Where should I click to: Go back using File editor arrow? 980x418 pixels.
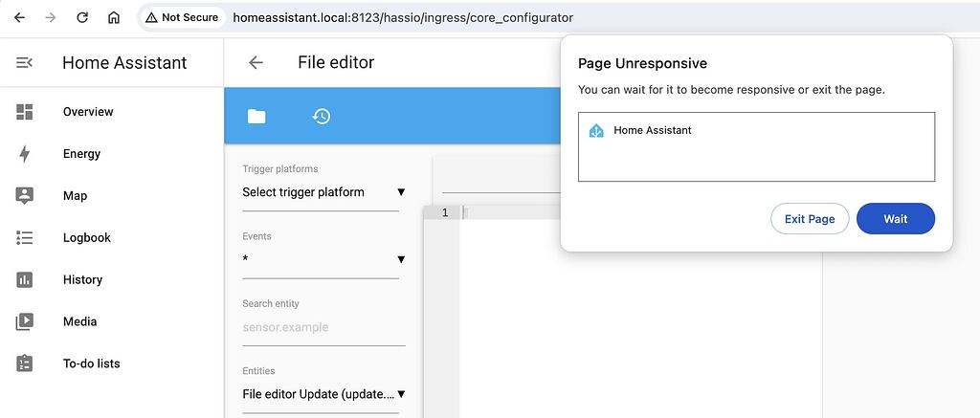pyautogui.click(x=256, y=63)
